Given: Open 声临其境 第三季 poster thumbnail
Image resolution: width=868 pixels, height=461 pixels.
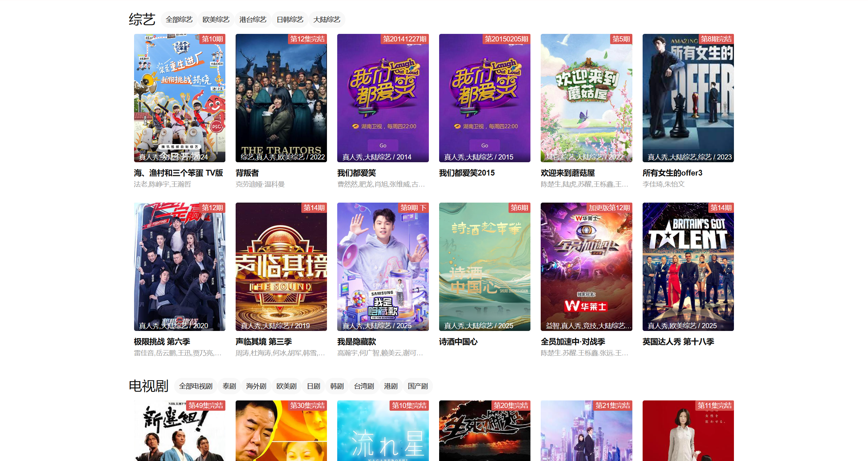Looking at the screenshot, I should pyautogui.click(x=281, y=266).
